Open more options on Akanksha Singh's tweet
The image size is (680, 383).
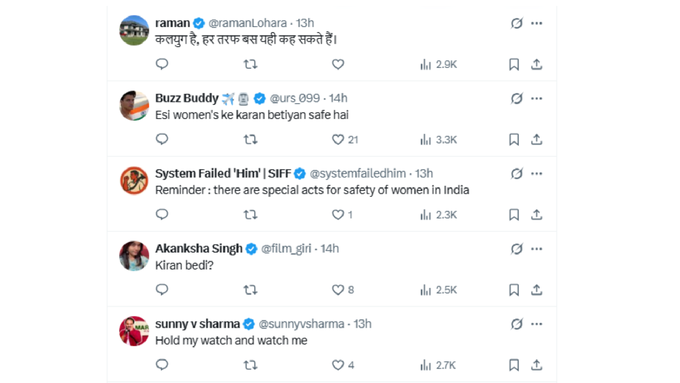pyautogui.click(x=536, y=249)
